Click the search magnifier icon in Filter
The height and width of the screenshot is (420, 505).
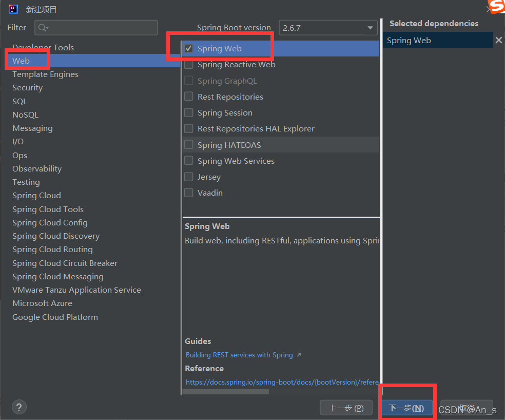[x=43, y=28]
